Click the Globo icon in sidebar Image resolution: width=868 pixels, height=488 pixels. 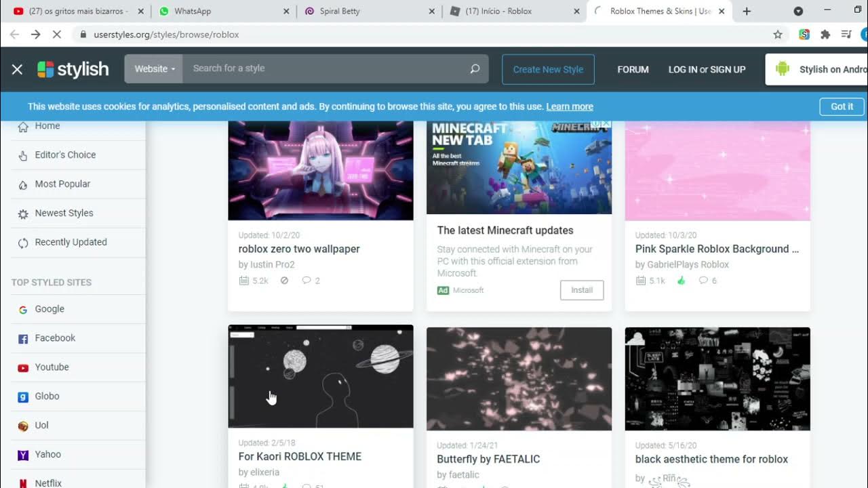click(x=23, y=397)
